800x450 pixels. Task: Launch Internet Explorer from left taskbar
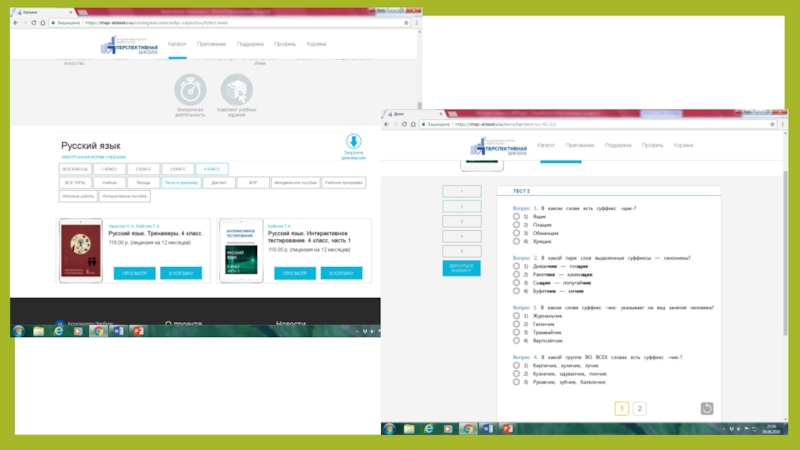pos(59,331)
